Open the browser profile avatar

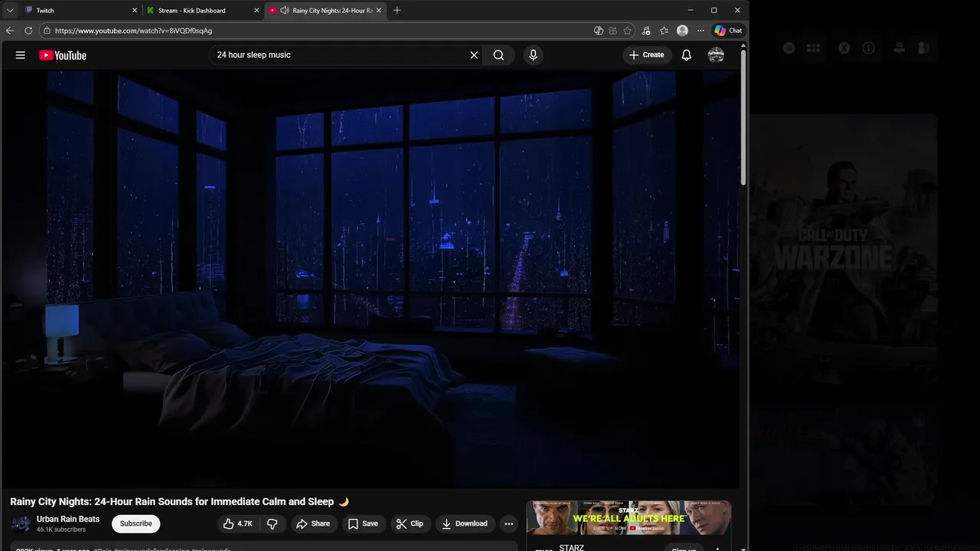pyautogui.click(x=682, y=31)
